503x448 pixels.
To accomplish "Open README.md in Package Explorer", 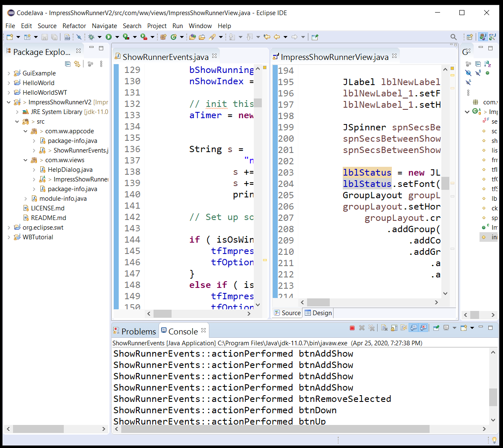I will [x=48, y=218].
